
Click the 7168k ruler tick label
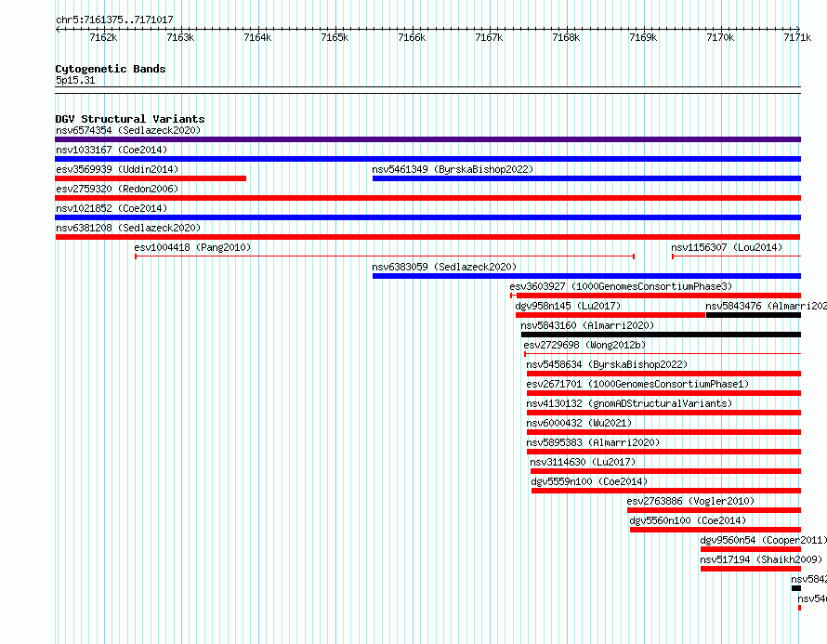(566, 37)
